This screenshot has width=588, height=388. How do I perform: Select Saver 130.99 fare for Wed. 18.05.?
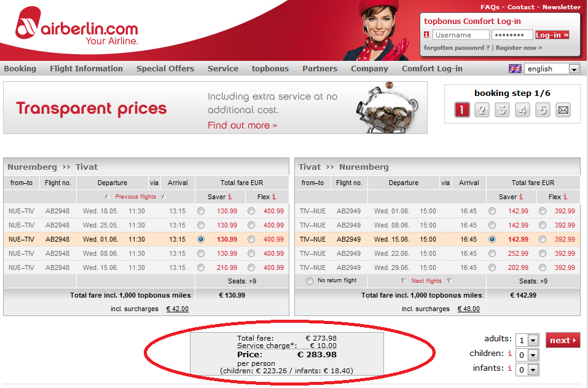click(201, 211)
